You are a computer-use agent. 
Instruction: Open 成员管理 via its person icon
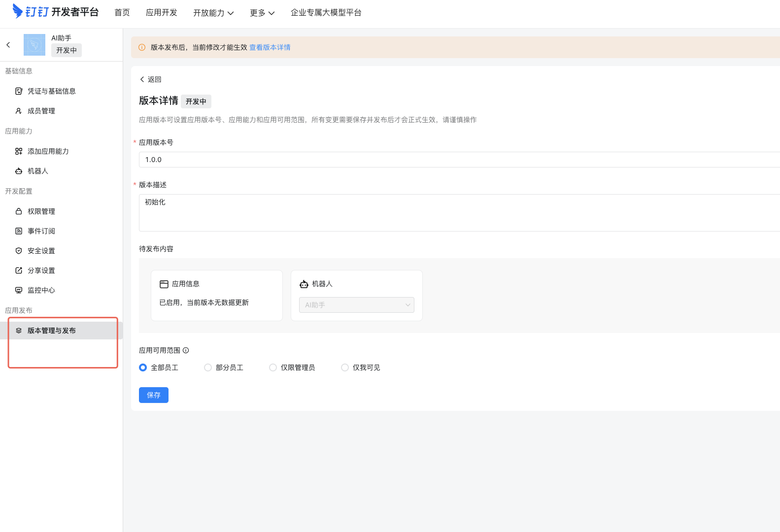click(19, 111)
